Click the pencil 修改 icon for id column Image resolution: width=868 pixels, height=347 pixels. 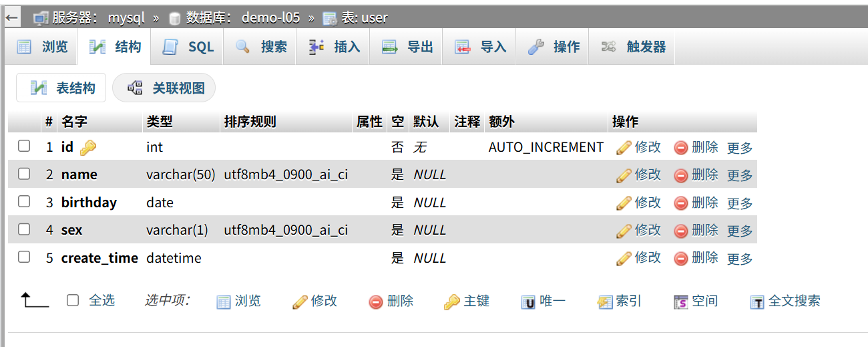[624, 148]
